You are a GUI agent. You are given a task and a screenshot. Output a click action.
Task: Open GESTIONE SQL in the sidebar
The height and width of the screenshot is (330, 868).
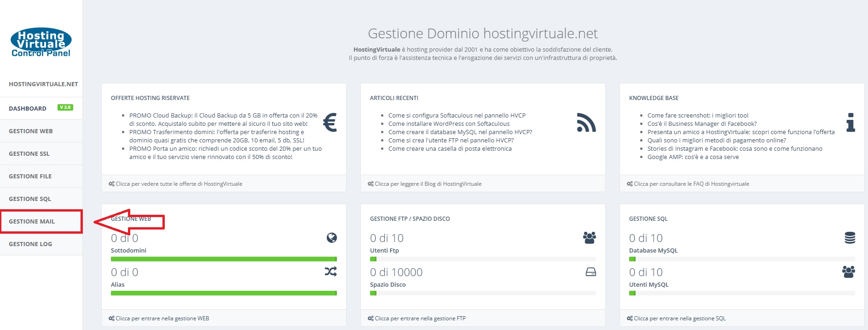(x=41, y=199)
